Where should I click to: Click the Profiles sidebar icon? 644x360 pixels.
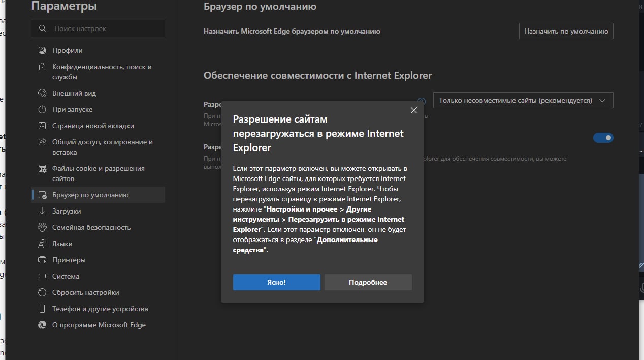pyautogui.click(x=43, y=50)
